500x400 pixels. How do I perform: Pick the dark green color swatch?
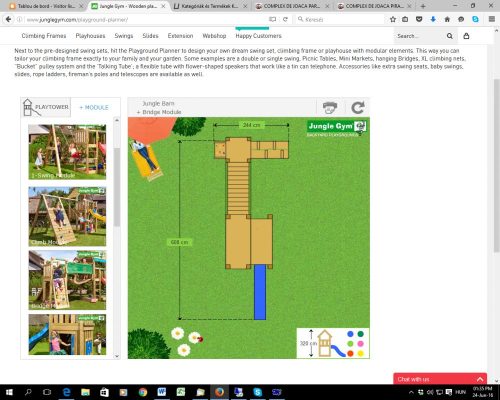pyautogui.click(x=361, y=334)
